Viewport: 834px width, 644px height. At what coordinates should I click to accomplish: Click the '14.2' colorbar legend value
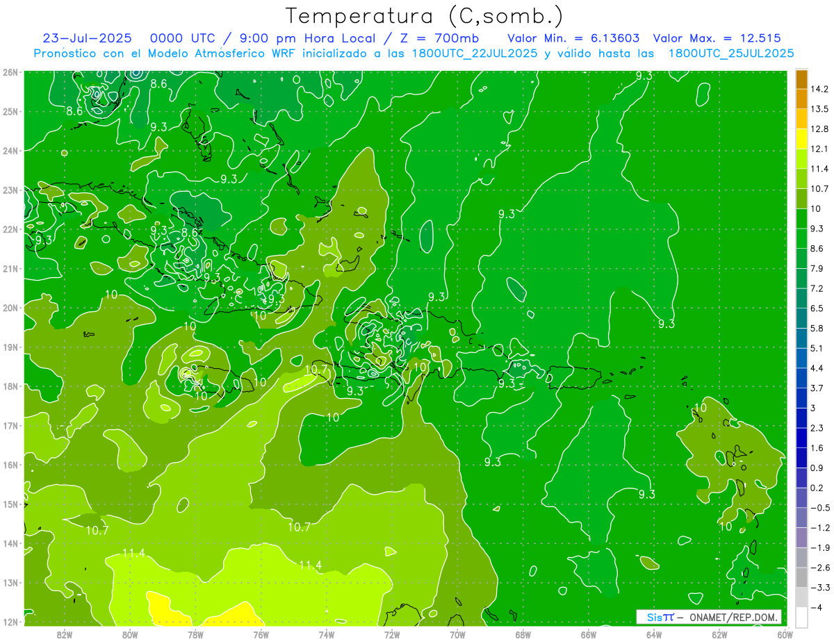pos(819,90)
